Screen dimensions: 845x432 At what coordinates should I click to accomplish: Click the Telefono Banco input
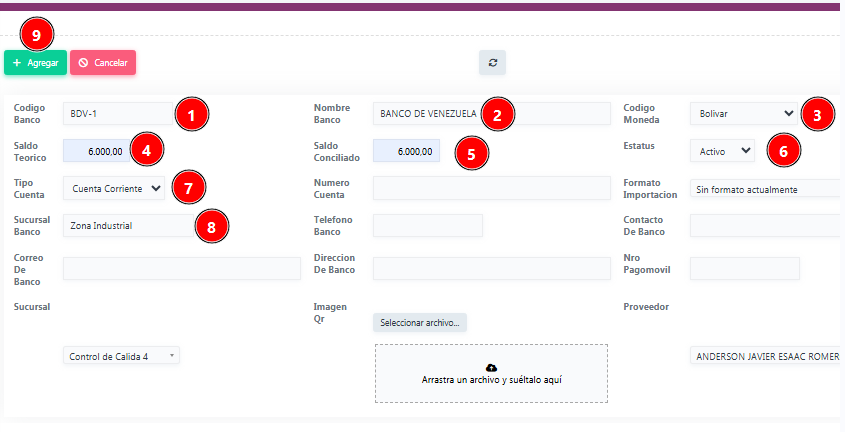pyautogui.click(x=427, y=226)
